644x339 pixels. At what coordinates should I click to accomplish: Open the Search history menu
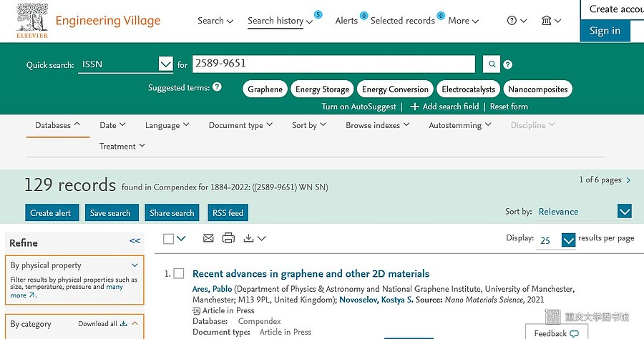click(280, 21)
